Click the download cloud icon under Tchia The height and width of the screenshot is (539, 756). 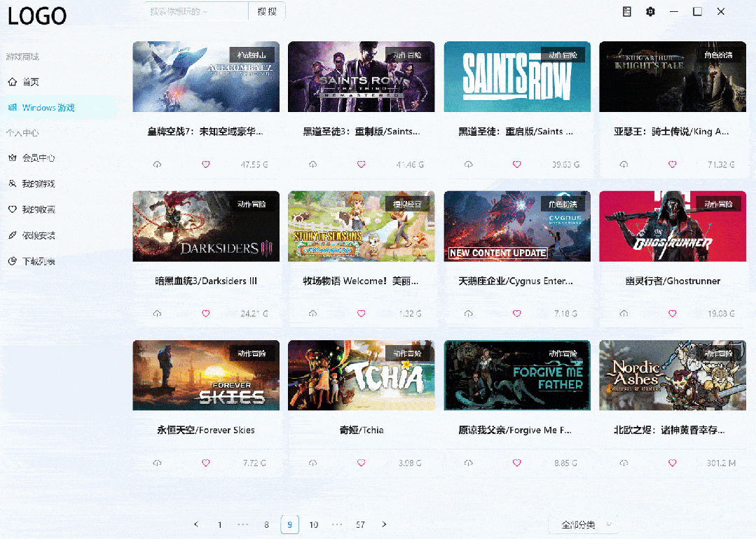(x=312, y=463)
